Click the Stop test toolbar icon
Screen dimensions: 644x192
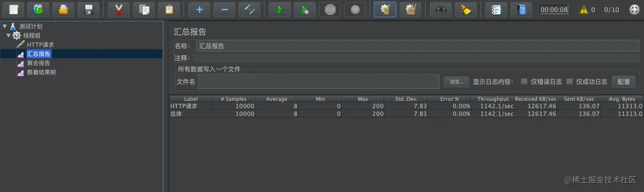[x=330, y=9]
